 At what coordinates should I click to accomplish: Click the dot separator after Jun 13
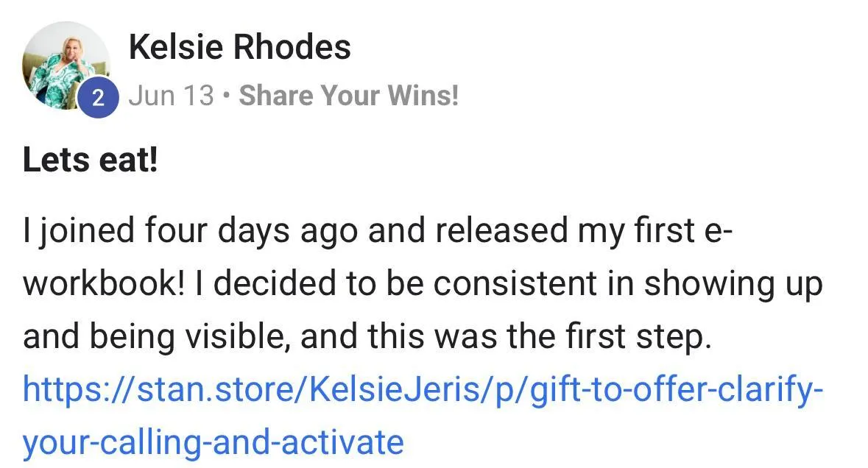click(x=226, y=96)
